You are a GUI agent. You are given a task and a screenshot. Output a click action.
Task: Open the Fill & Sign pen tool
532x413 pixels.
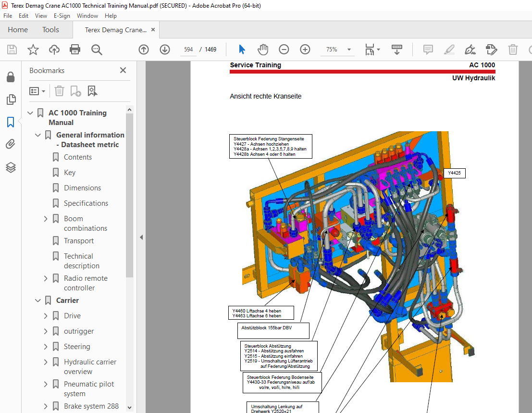[470, 50]
